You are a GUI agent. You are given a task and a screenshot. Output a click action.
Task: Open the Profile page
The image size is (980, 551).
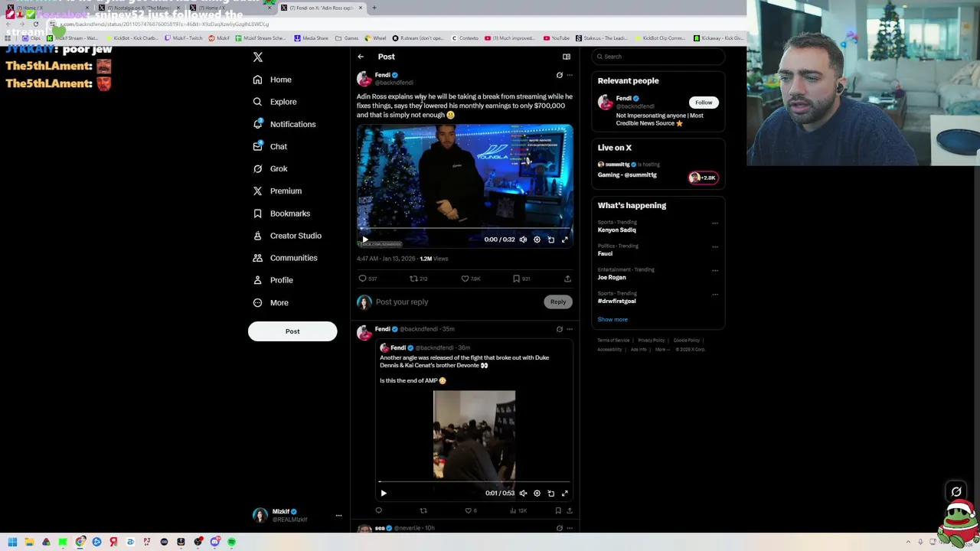pyautogui.click(x=273, y=280)
